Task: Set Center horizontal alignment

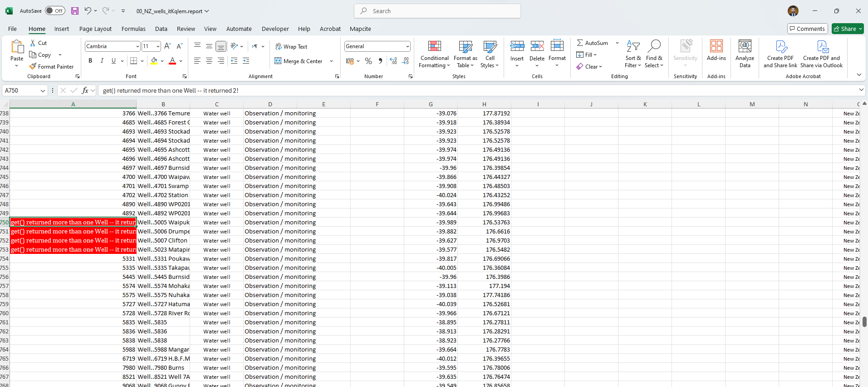Action: 209,61
